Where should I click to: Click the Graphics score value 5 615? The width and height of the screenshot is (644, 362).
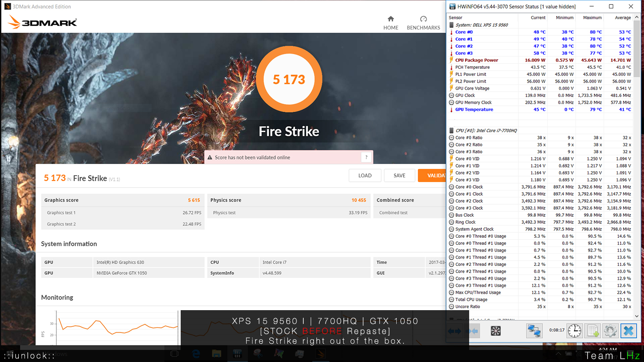[194, 200]
